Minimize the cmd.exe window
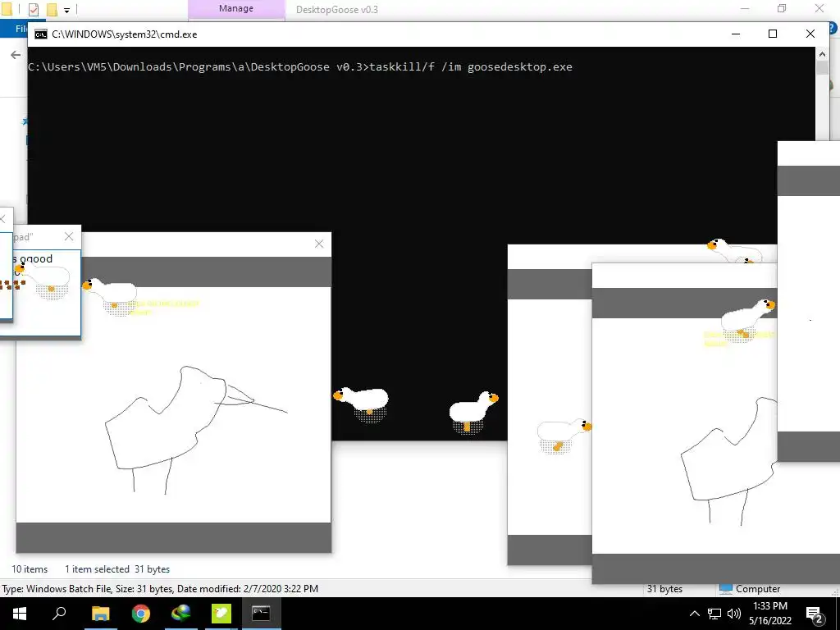The height and width of the screenshot is (630, 840). click(x=736, y=34)
